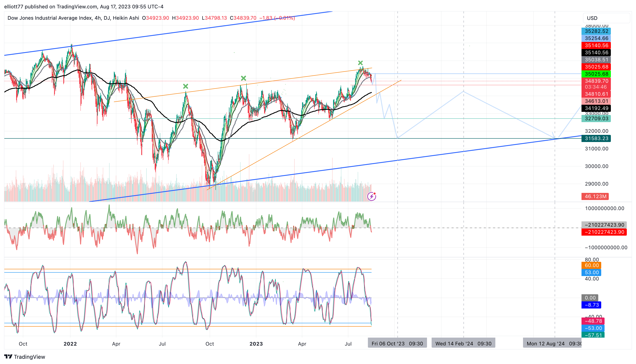Click the 46.123M volume label
636x364 pixels.
pyautogui.click(x=595, y=196)
